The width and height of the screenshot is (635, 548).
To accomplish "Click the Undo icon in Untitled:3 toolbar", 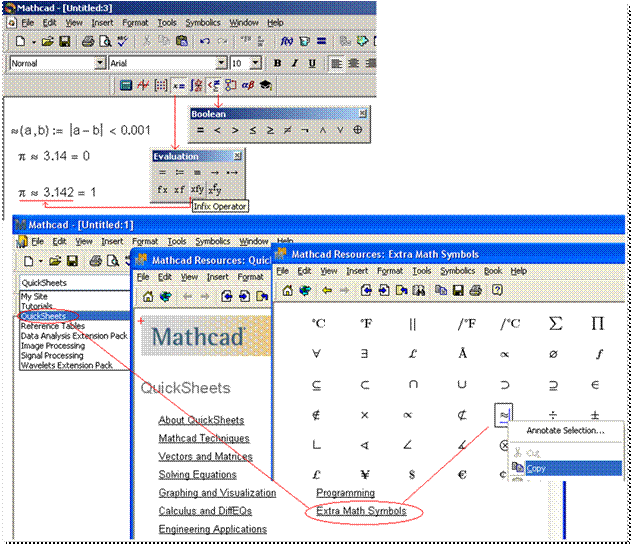I will point(205,41).
